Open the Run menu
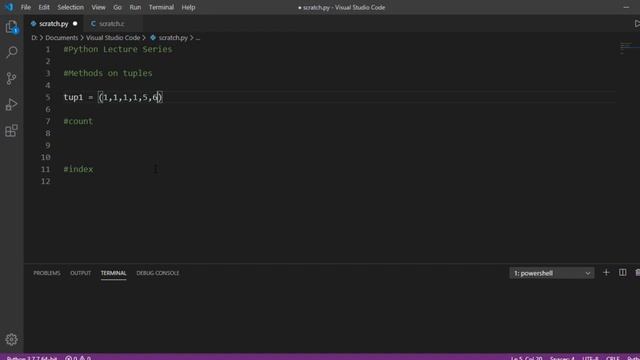 coord(135,7)
